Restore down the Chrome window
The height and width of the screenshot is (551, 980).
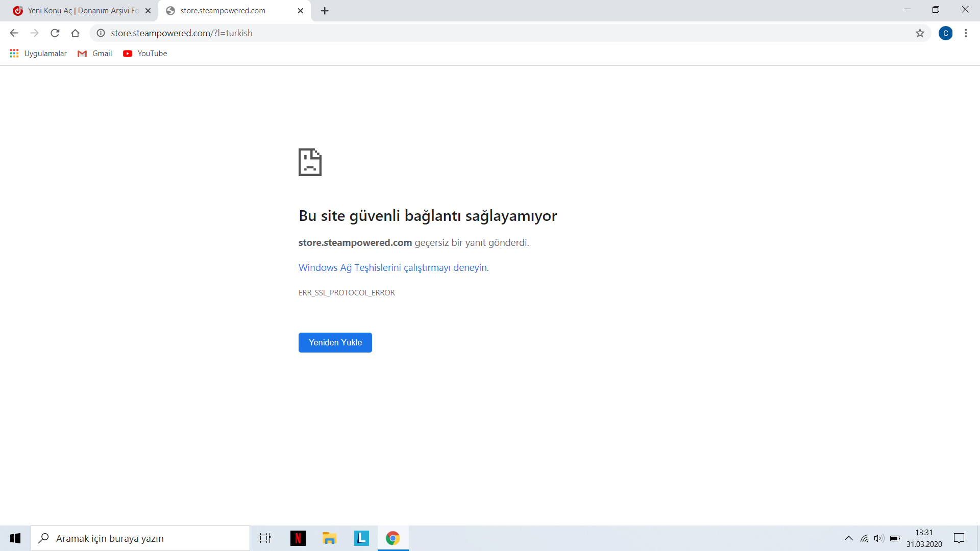click(x=936, y=9)
